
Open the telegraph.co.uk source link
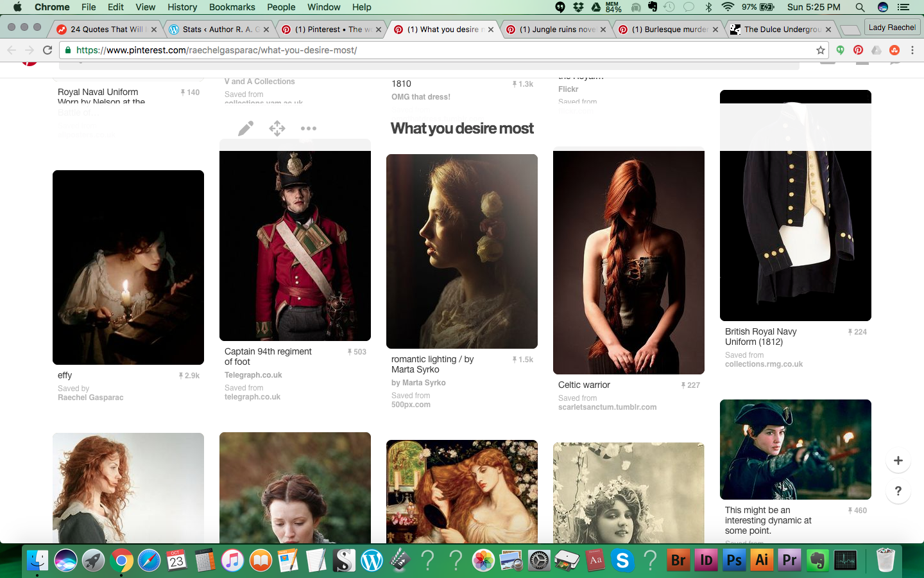click(x=252, y=397)
